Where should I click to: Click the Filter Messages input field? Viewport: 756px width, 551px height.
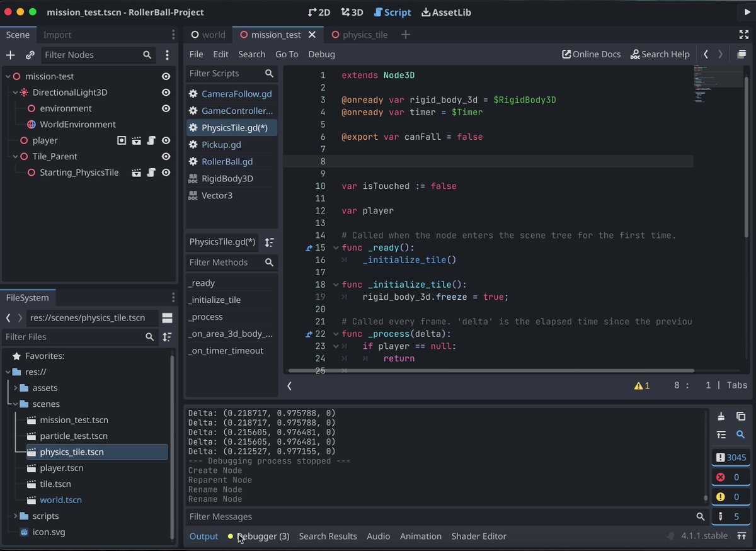447,516
